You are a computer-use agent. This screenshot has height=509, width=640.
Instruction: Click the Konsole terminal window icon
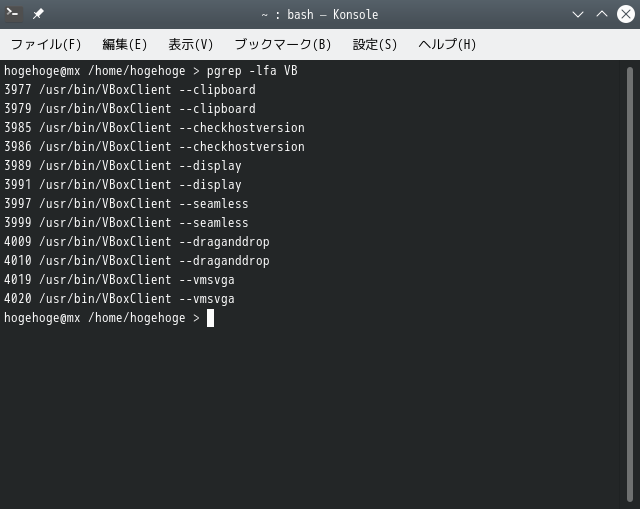13,14
